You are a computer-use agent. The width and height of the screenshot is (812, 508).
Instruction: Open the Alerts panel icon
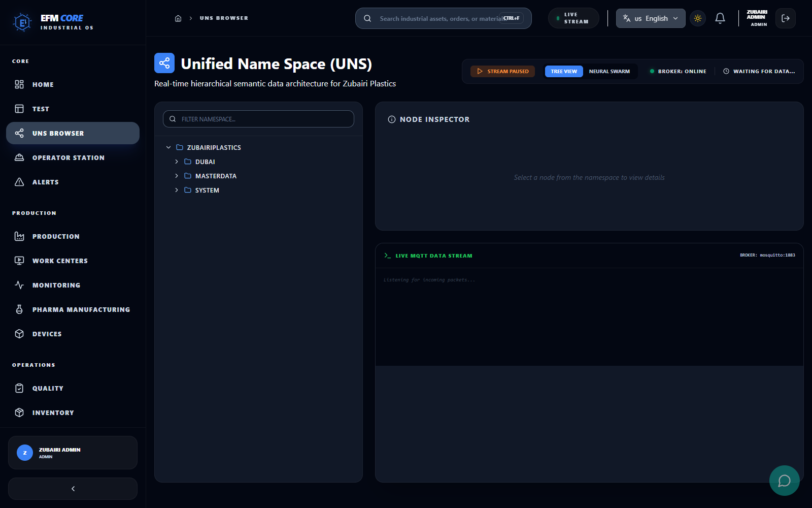pyautogui.click(x=19, y=182)
